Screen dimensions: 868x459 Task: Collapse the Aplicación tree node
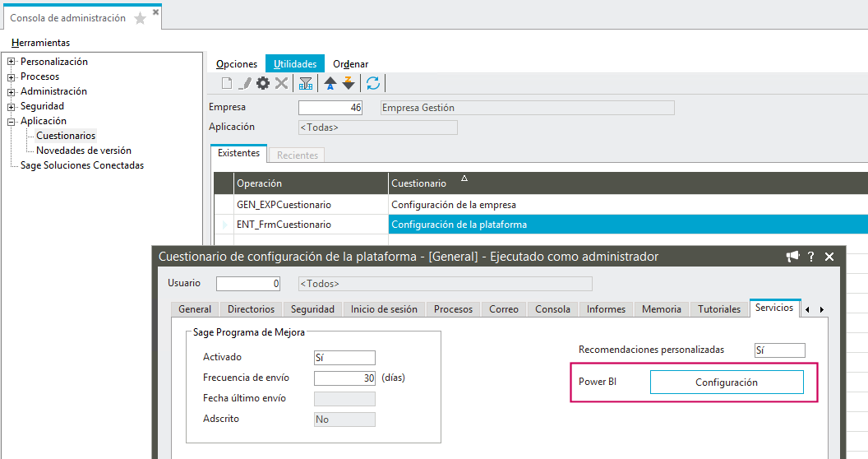[11, 122]
